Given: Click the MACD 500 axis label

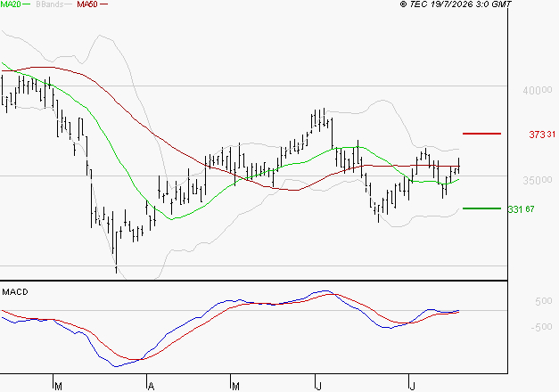Looking at the screenshot, I should coord(544,301).
